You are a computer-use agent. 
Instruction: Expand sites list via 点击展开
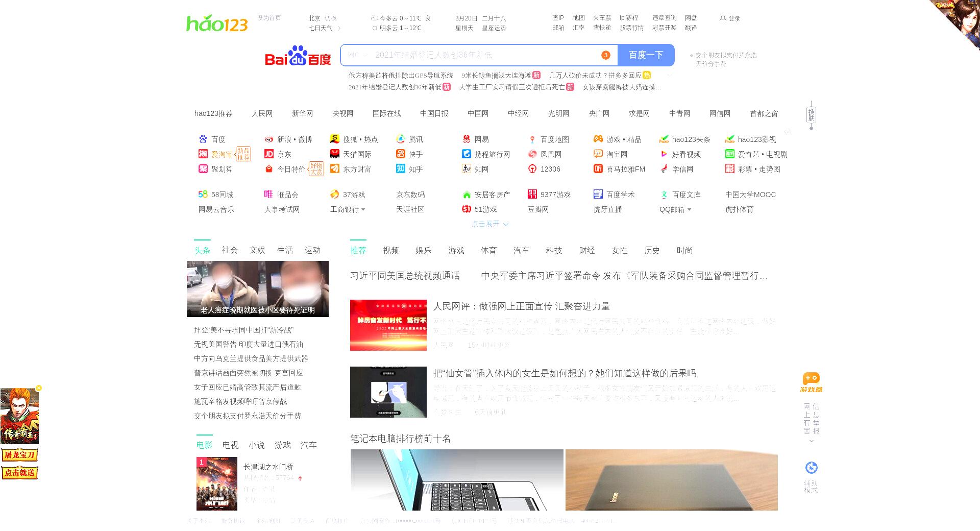click(490, 224)
